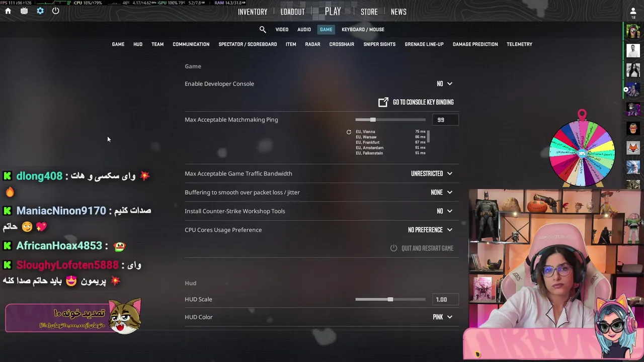
Task: Jump to HUD subsection
Action: (138, 44)
